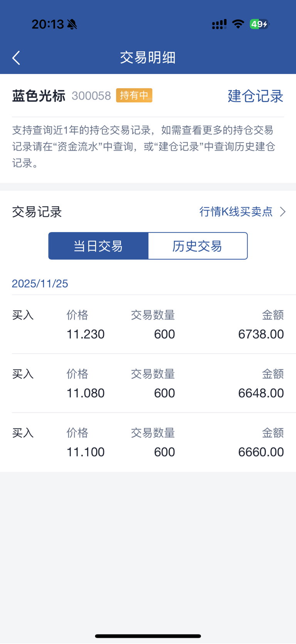The width and height of the screenshot is (296, 644).
Task: Tap the battery indicator icon
Action: pos(259,24)
